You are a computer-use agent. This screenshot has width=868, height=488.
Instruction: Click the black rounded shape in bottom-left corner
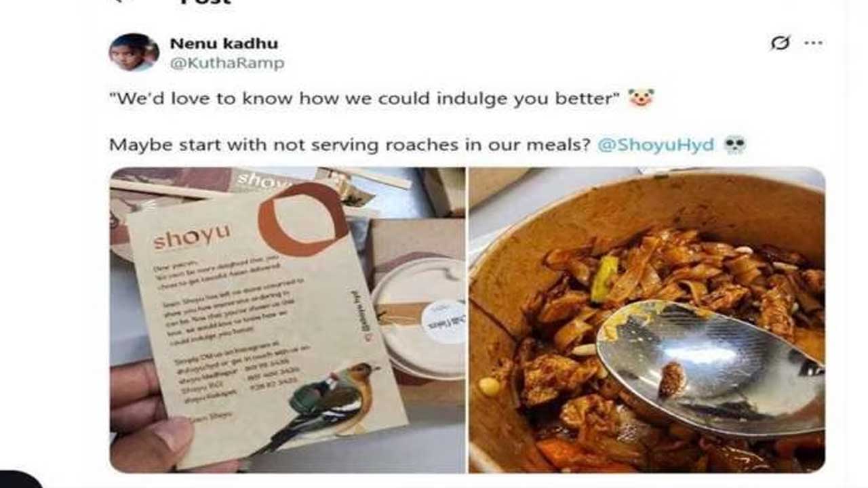[20, 479]
